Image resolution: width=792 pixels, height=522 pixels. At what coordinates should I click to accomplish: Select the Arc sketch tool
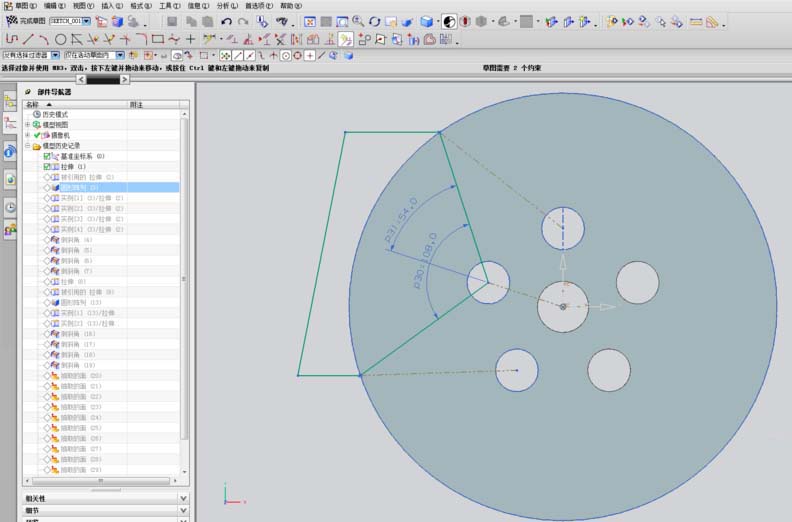coord(45,39)
